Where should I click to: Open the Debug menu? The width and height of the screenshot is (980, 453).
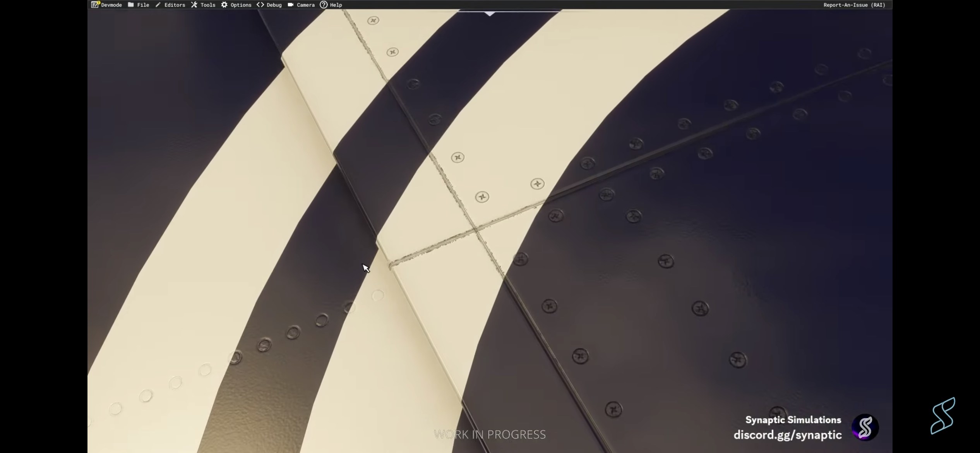[x=274, y=5]
